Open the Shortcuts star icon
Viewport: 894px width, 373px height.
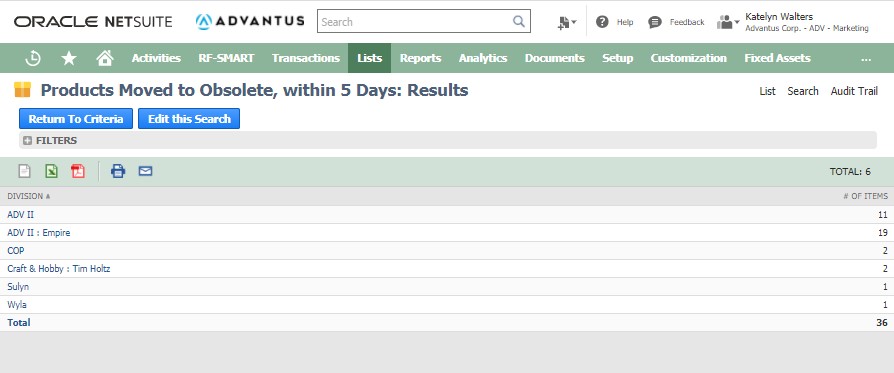click(69, 58)
